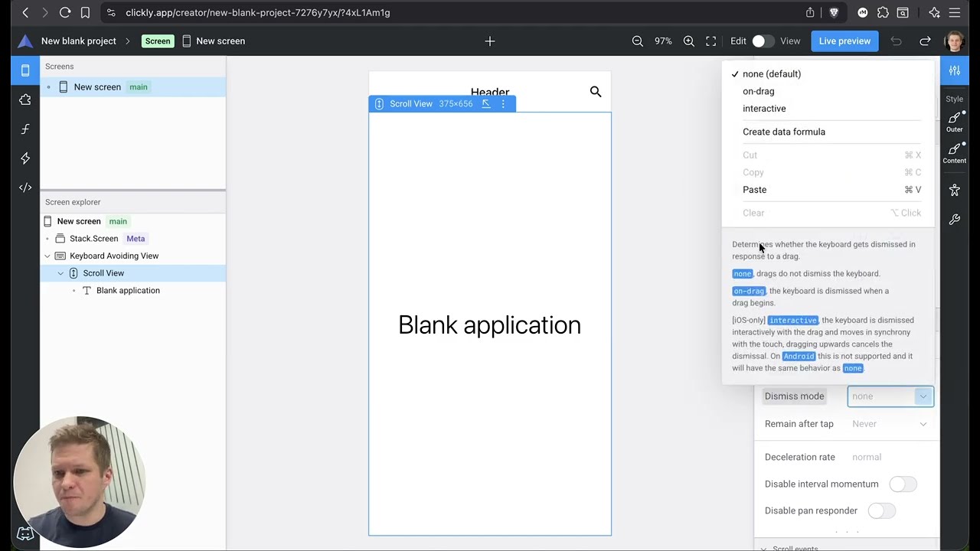Viewport: 980px width, 551px height.
Task: Open the Outer style brush tab
Action: [x=955, y=122]
